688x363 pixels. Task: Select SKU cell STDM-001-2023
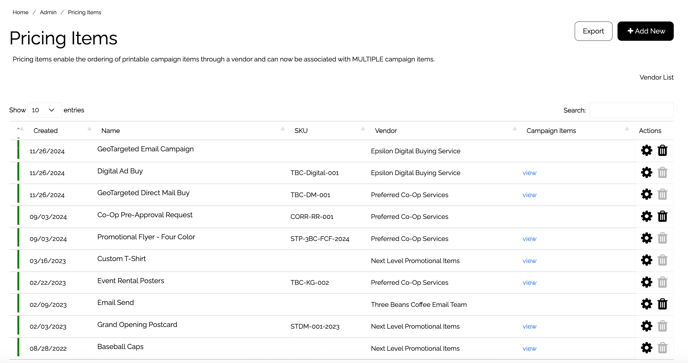pos(315,327)
